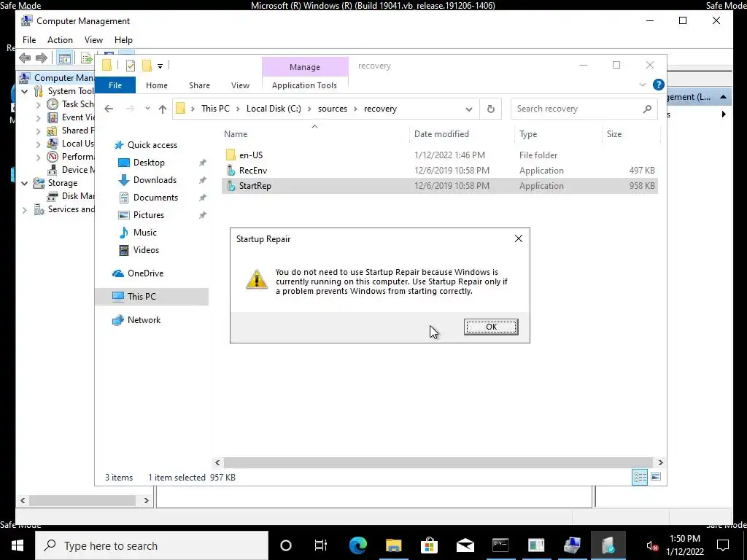The image size is (747, 560).
Task: Go up one folder level arrow
Action: pyautogui.click(x=163, y=109)
